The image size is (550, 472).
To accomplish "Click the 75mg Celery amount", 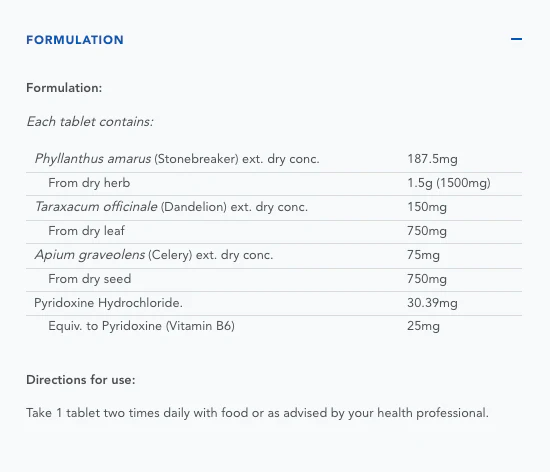I will [x=423, y=255].
